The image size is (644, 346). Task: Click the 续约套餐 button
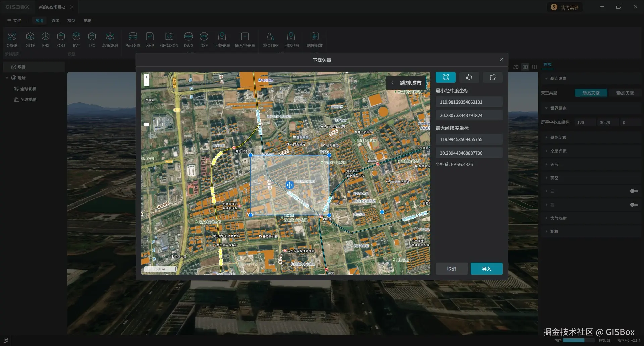pyautogui.click(x=565, y=7)
